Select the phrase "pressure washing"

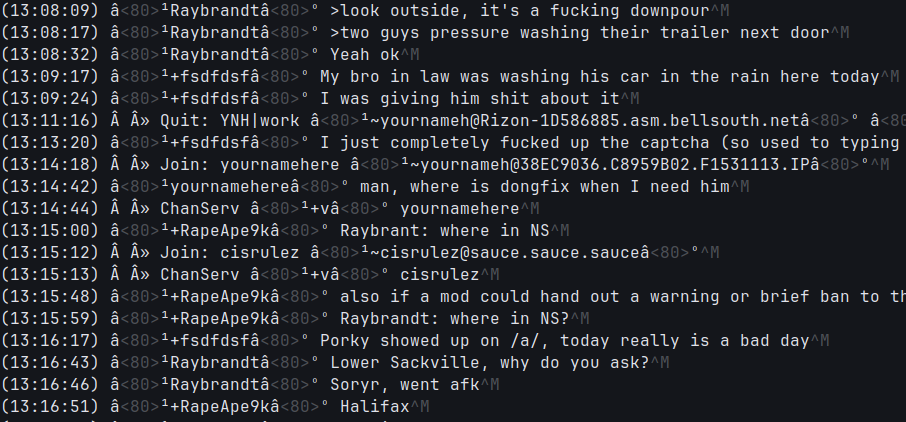click(506, 32)
